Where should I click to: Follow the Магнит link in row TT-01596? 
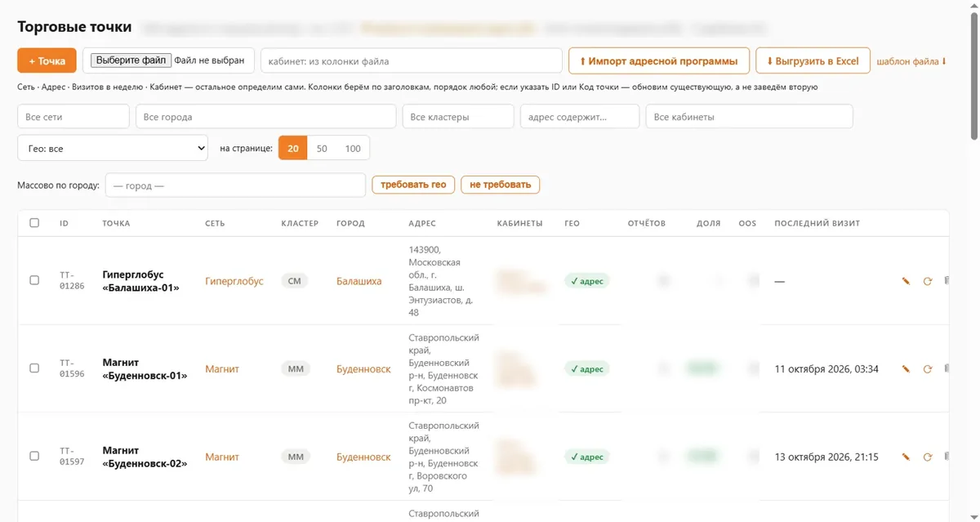(x=222, y=369)
